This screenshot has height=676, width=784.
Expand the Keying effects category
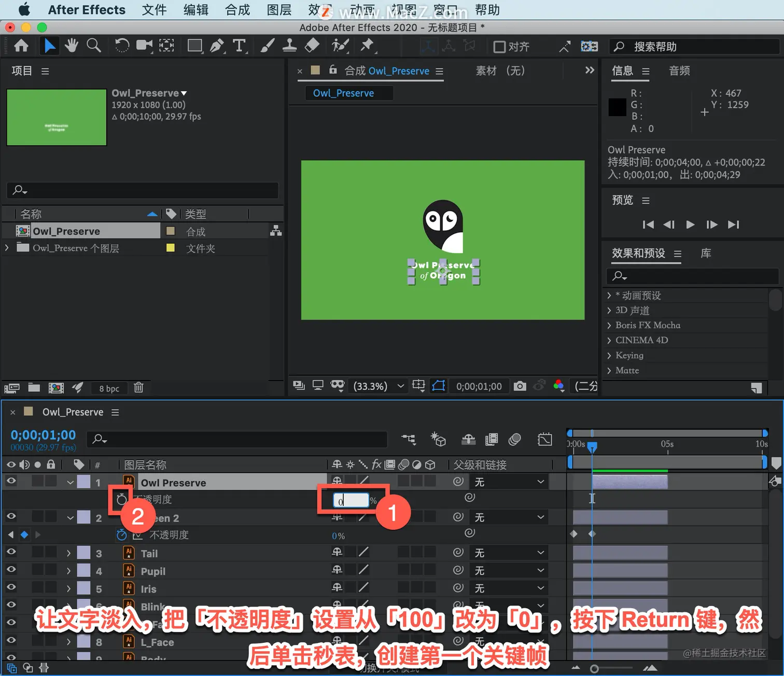(609, 356)
